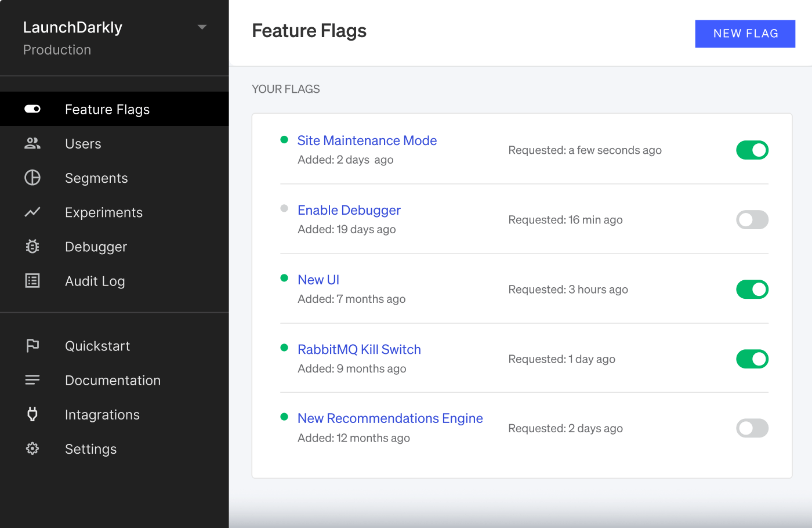Click the NEW FLAG button
Viewport: 812px width, 528px height.
pyautogui.click(x=745, y=34)
